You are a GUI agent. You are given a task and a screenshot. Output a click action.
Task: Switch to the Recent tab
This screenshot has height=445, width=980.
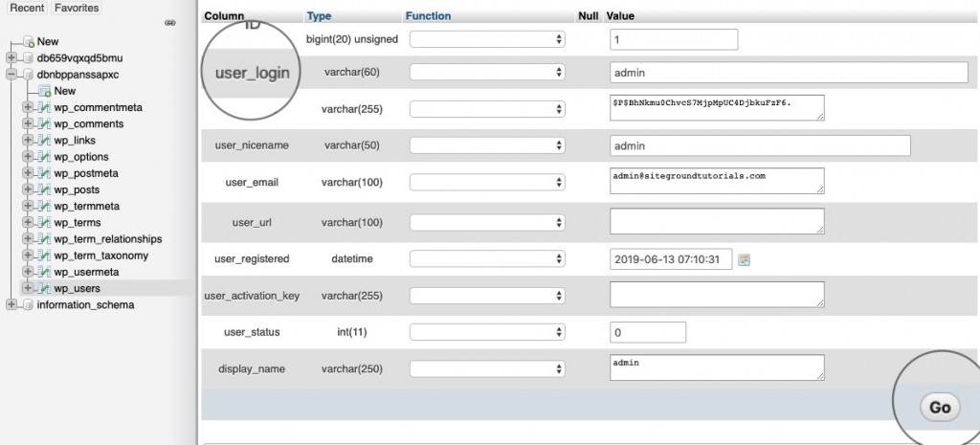[x=28, y=8]
